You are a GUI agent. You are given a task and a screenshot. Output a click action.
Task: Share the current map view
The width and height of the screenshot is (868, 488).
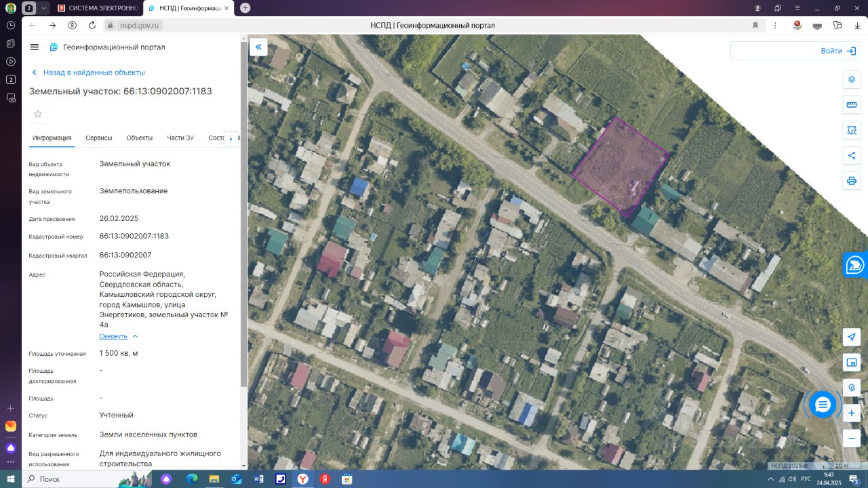(852, 156)
